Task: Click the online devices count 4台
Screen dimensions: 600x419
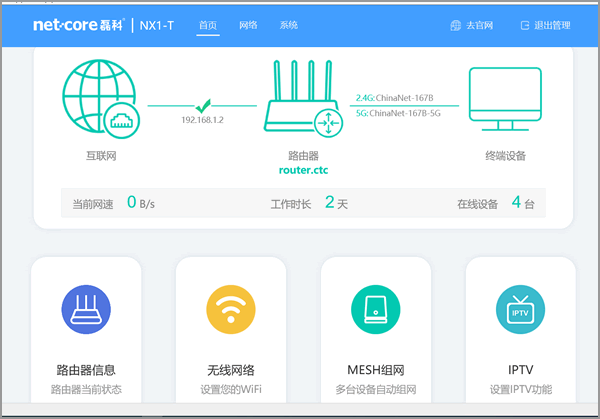Action: pyautogui.click(x=522, y=203)
